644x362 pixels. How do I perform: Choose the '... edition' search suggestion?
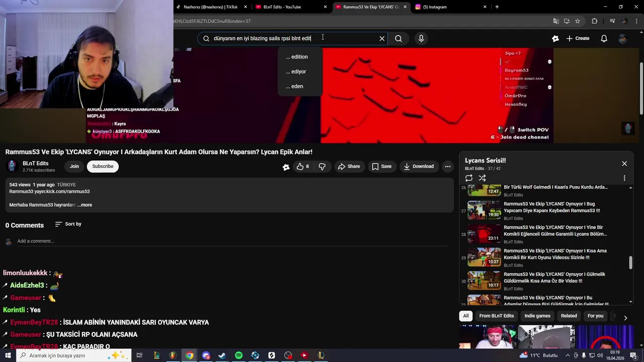tap(300, 57)
